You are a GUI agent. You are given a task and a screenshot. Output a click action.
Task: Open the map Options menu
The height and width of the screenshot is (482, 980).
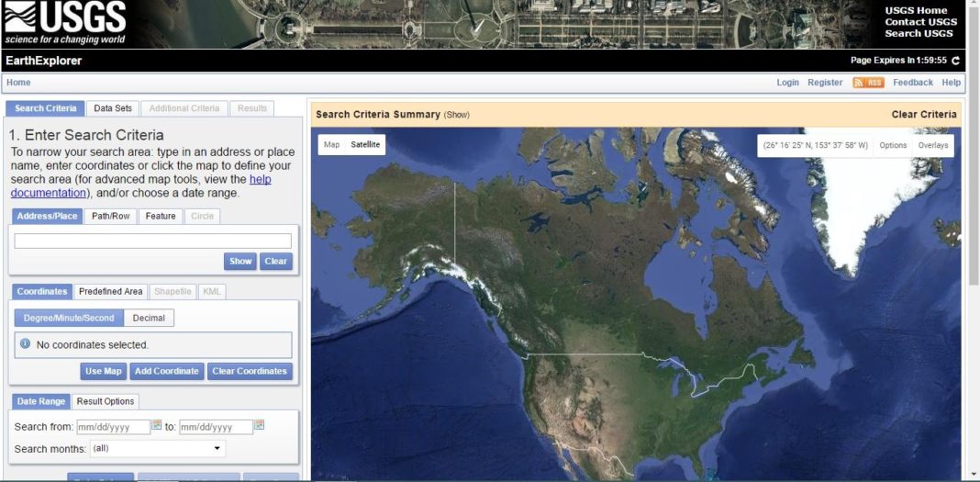point(893,145)
